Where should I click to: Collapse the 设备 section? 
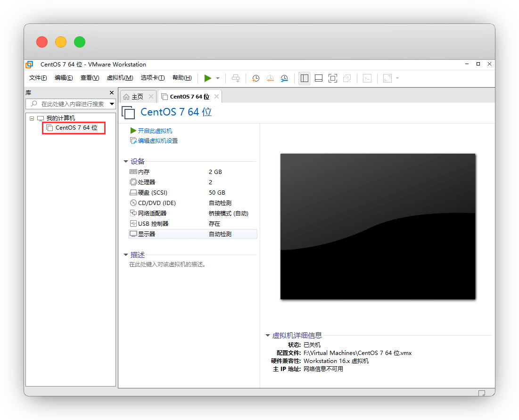coord(126,162)
